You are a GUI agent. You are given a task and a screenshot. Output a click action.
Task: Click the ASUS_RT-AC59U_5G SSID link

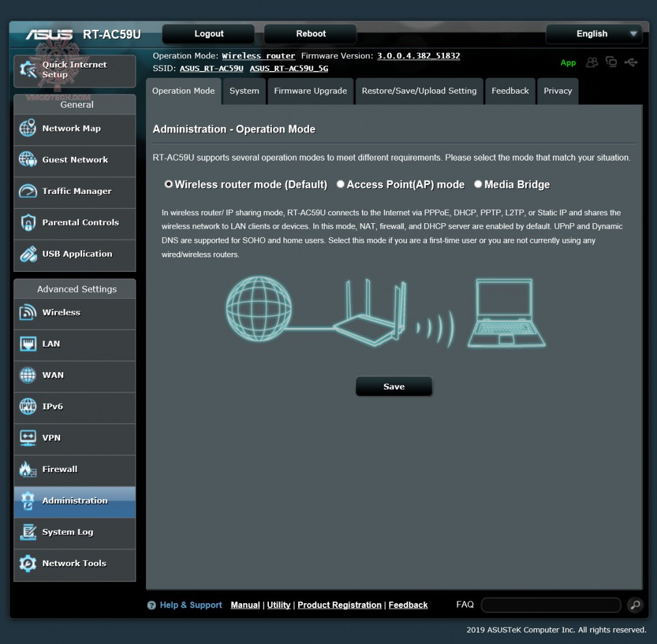click(x=289, y=68)
